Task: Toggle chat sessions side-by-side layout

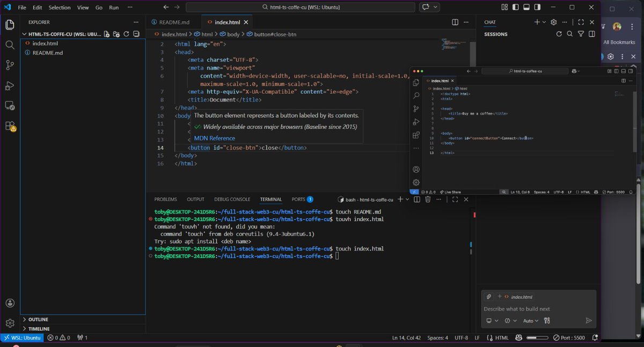Action: (x=591, y=34)
